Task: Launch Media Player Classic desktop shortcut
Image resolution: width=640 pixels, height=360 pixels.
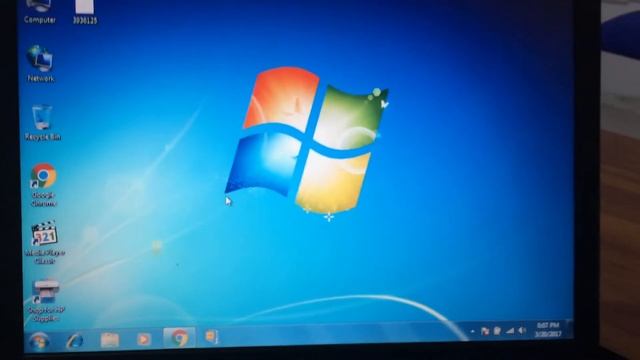Action: [44, 243]
